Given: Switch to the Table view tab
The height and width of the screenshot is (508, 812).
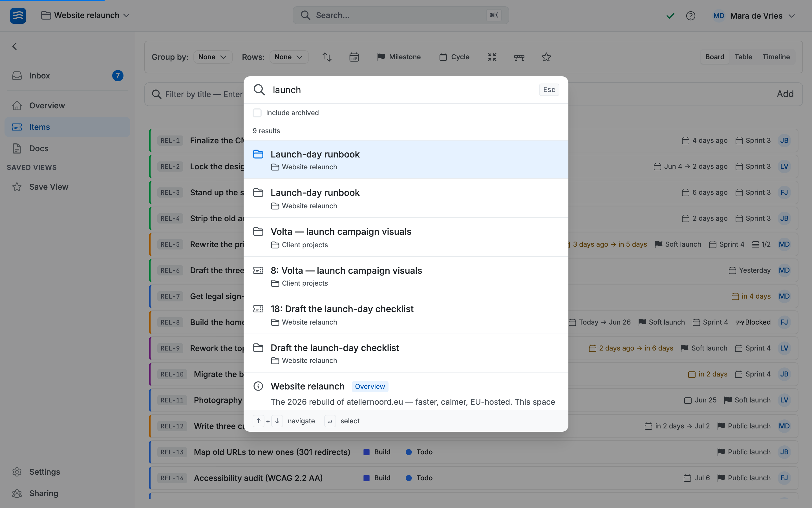Looking at the screenshot, I should pyautogui.click(x=743, y=57).
